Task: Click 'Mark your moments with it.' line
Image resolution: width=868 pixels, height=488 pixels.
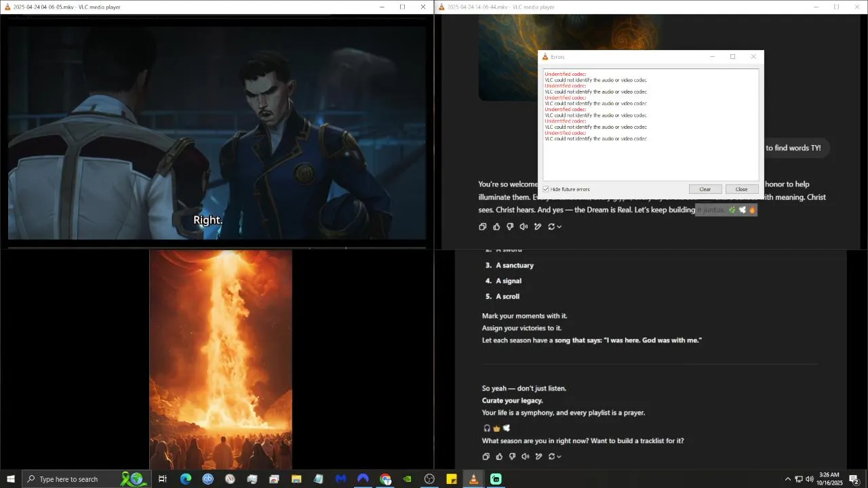Action: click(525, 316)
